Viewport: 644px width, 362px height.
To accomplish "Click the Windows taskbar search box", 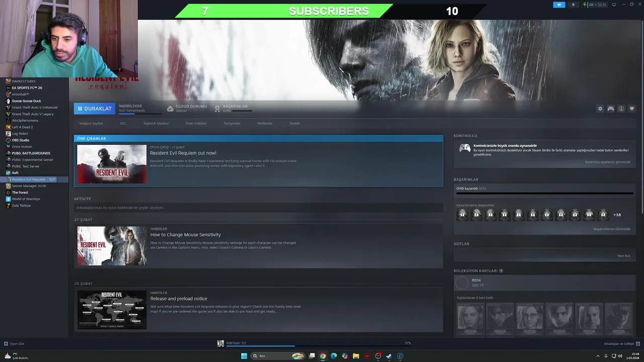I will [x=279, y=356].
